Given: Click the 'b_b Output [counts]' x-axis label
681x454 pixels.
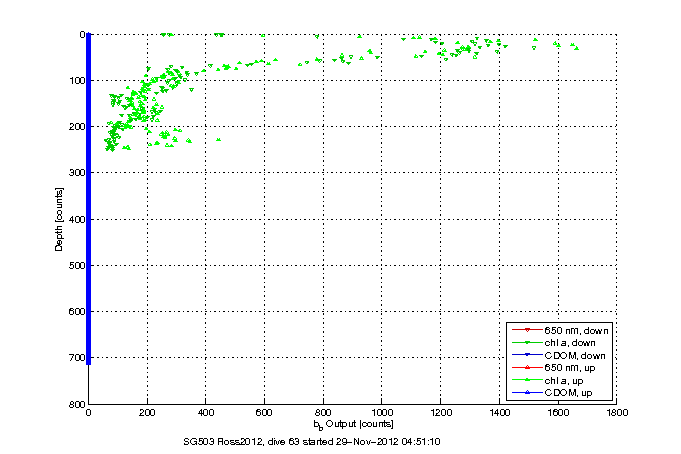Looking at the screenshot, I should 353,424.
